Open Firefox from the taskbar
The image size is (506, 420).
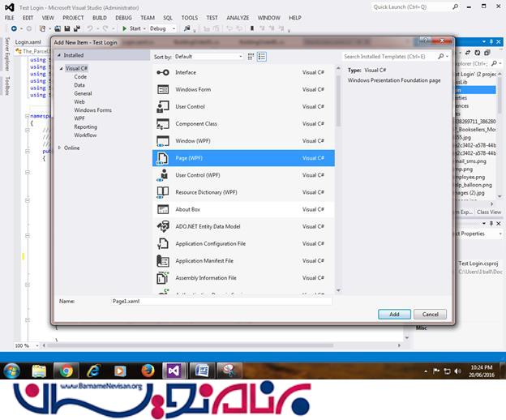click(148, 371)
